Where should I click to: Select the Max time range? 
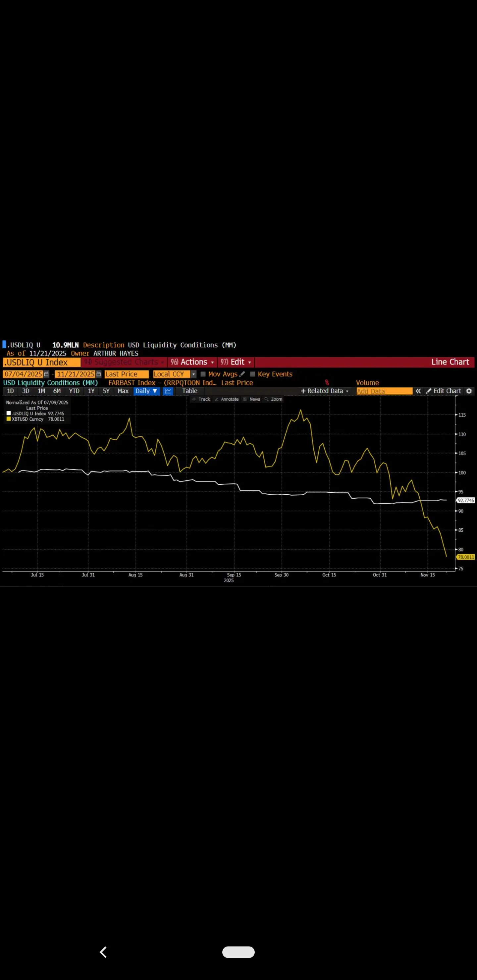(123, 391)
